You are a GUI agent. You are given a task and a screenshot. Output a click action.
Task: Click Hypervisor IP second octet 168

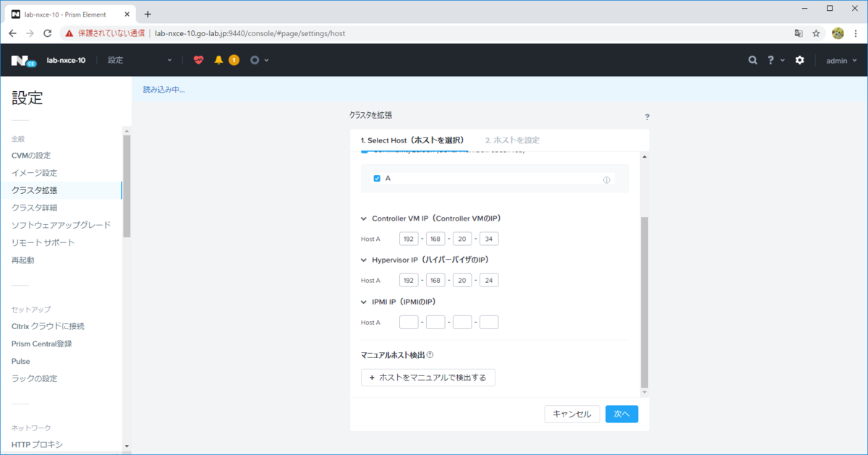click(x=435, y=280)
